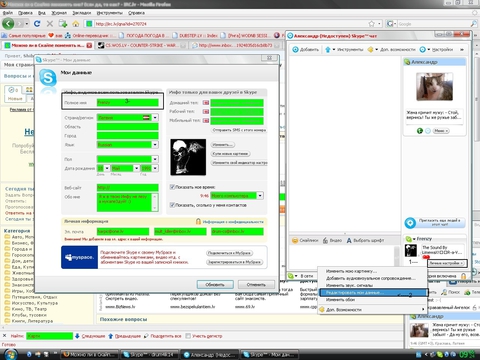Click the green call button under Александр's avatar
The width and height of the screenshot is (480, 360).
point(420,131)
